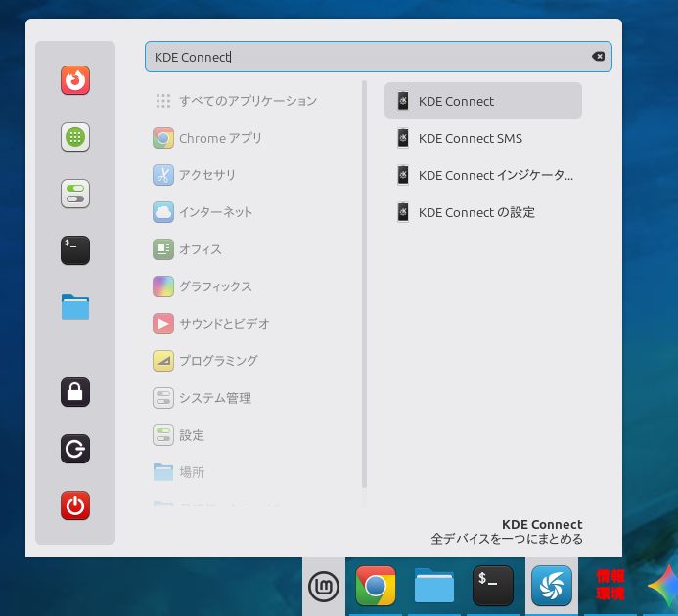Select the インターネット category
678x616 pixels.
(x=215, y=212)
